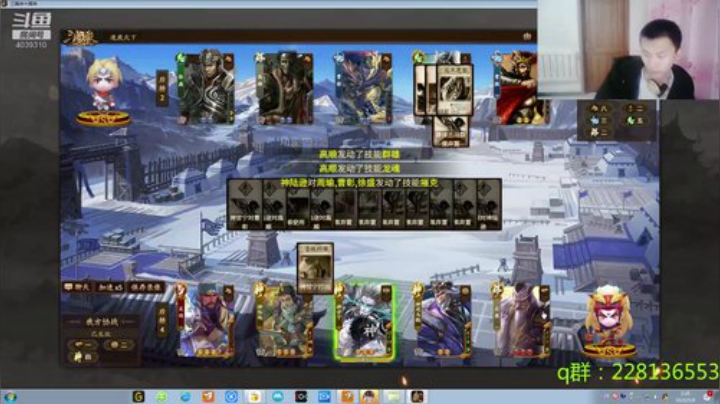Click the front card of the enemy card stack

[455, 90]
